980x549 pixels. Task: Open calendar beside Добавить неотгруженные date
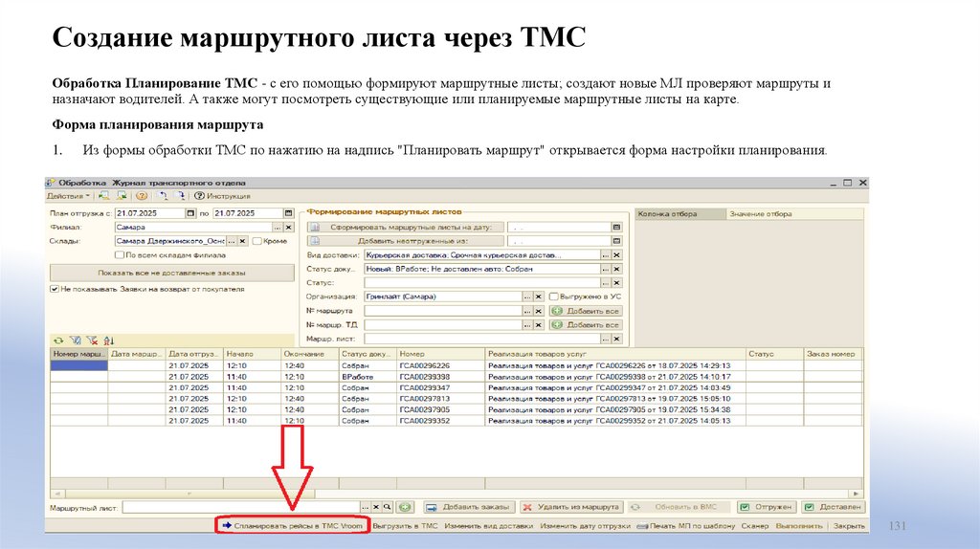pyautogui.click(x=617, y=241)
